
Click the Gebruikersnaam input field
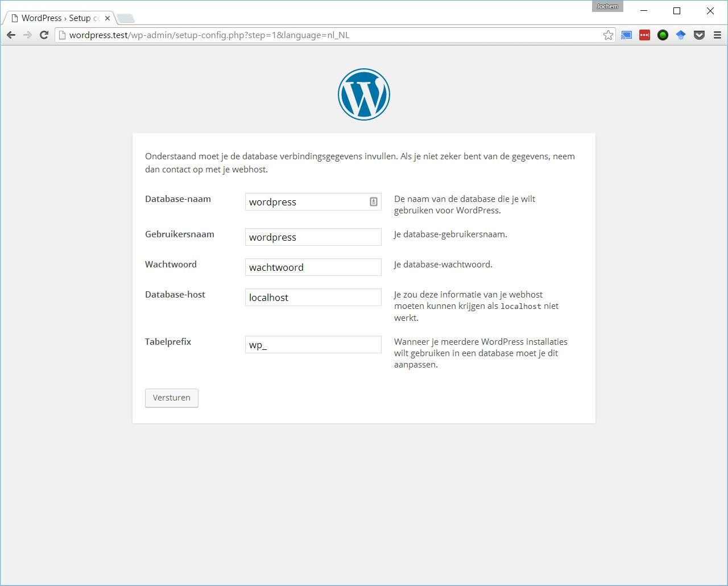click(x=313, y=237)
